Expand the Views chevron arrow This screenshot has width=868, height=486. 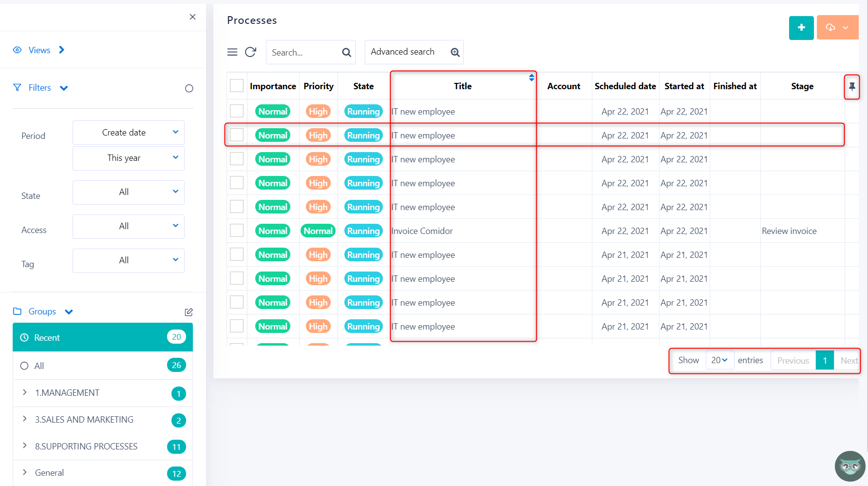(61, 50)
